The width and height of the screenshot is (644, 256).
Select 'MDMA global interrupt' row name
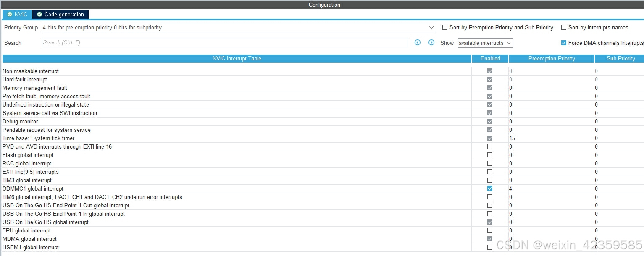pos(29,239)
